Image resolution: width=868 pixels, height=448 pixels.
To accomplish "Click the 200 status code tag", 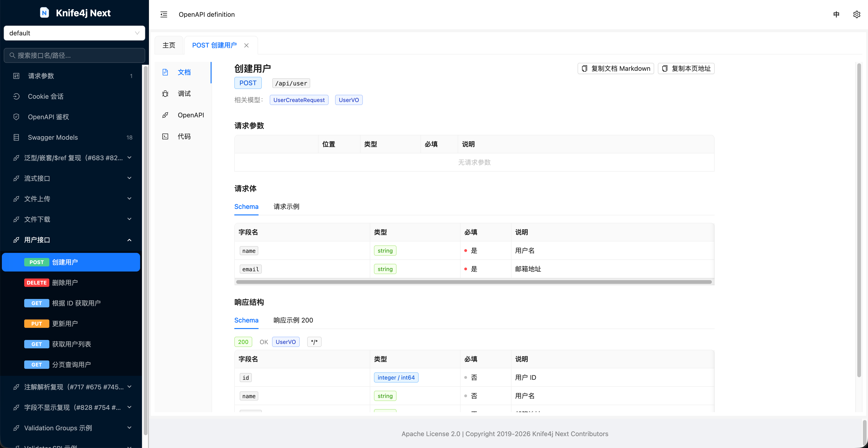I will coord(243,342).
